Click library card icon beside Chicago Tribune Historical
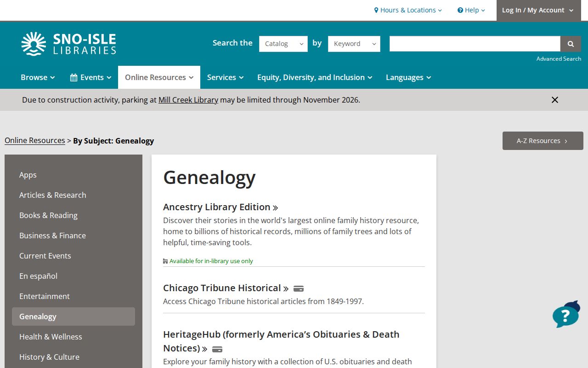Viewport: 588px width, 368px height. coord(299,289)
